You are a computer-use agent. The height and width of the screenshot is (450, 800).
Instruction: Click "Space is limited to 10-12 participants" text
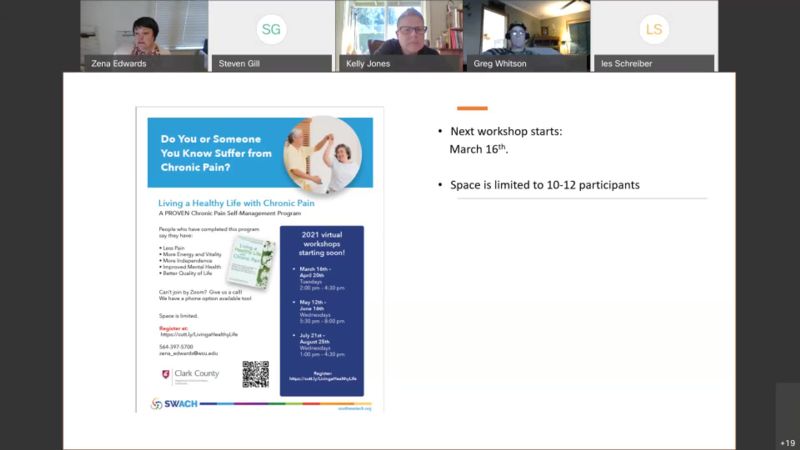tap(544, 185)
